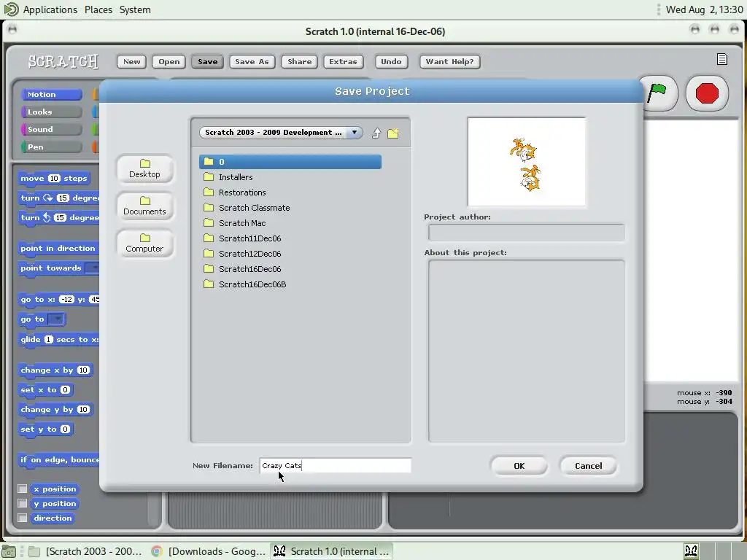Viewport: 747px width, 560px height.
Task: Select the Pen category
Action: [52, 147]
